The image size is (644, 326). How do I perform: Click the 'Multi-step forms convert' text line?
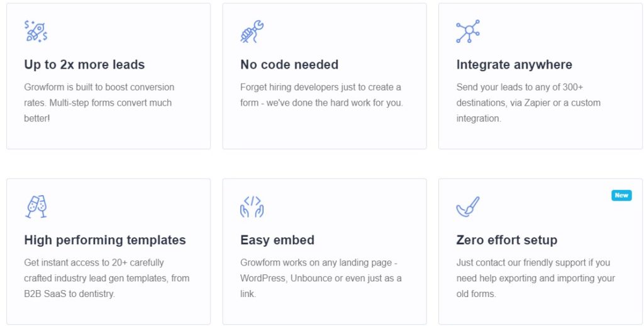pos(97,103)
